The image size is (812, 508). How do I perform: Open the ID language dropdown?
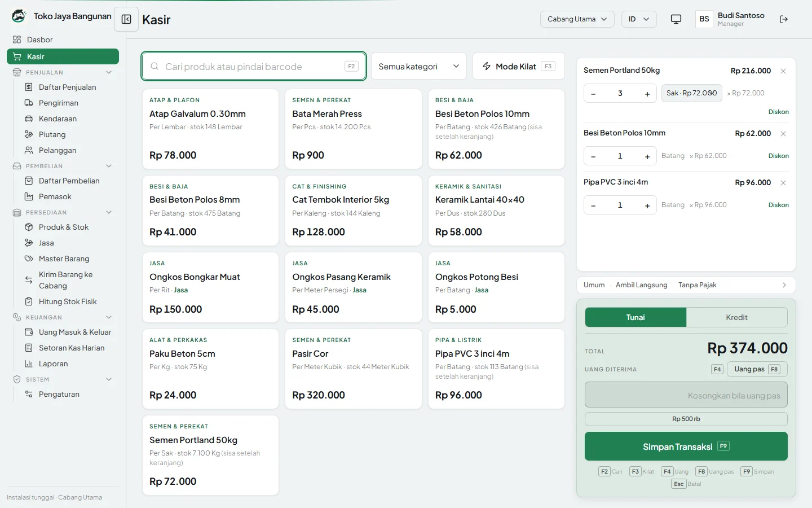coord(639,19)
